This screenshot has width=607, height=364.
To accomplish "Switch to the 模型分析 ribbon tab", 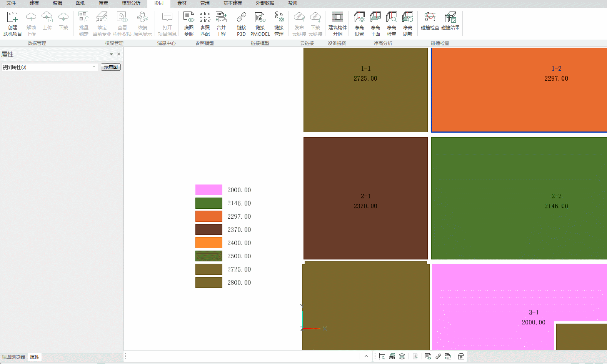I will (x=131, y=3).
